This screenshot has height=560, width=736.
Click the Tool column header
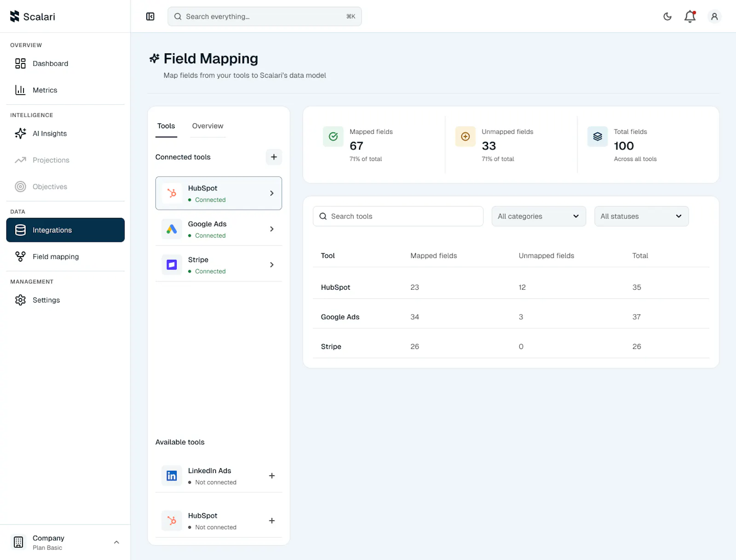[328, 256]
